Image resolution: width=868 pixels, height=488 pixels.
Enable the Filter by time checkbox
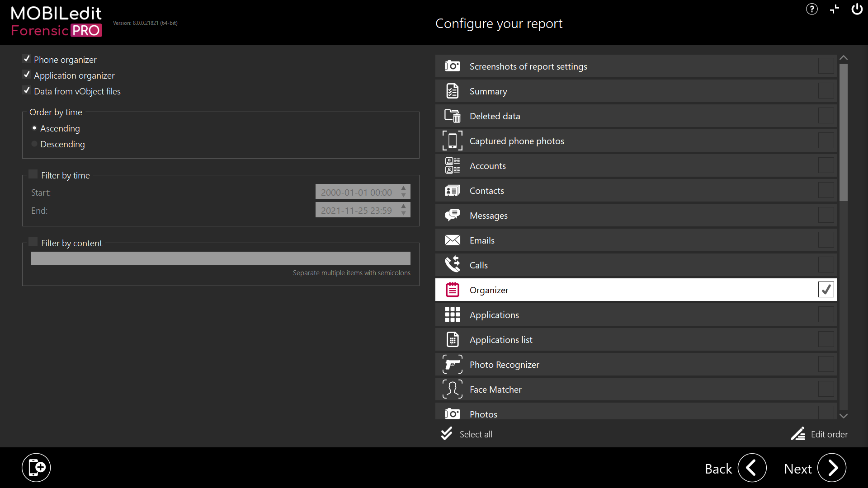(x=33, y=174)
